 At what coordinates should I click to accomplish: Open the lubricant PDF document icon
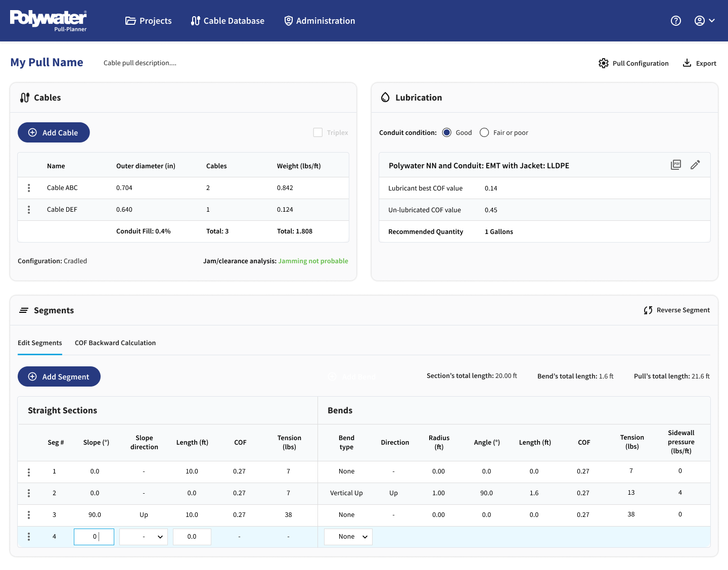point(676,165)
